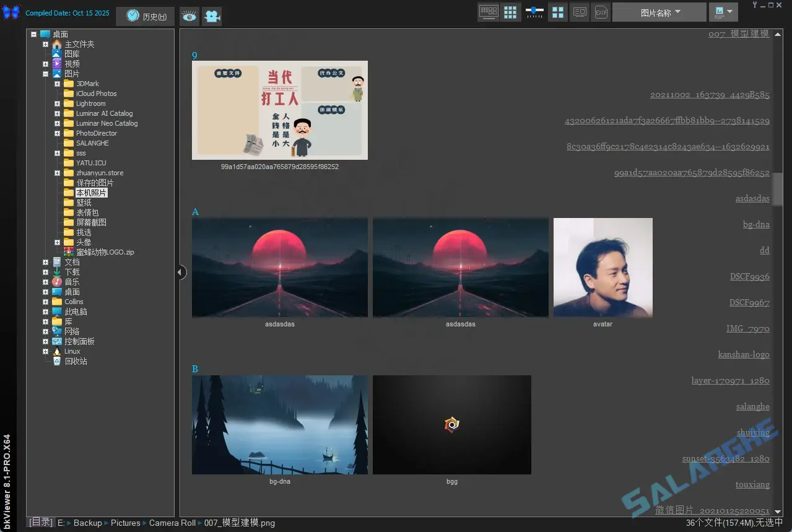This screenshot has height=532, width=792.
Task: Click Camera Roll in the breadcrumb path
Action: (x=172, y=523)
